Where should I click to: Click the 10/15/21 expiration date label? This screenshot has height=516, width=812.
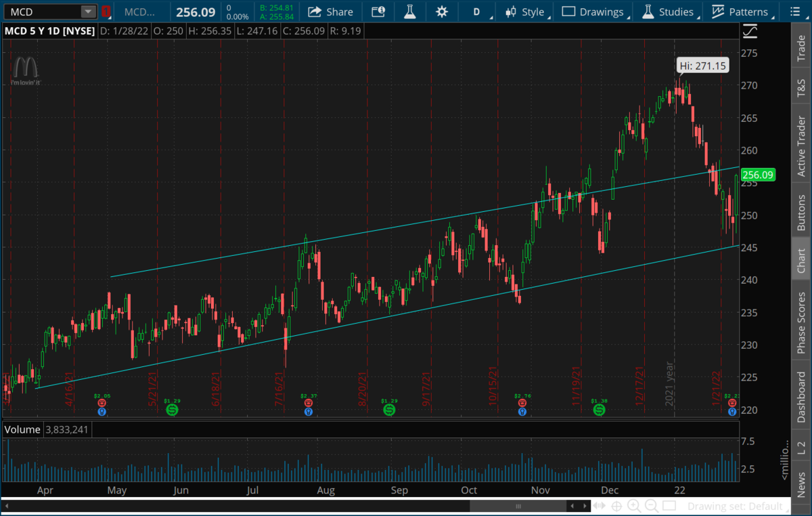coord(493,386)
